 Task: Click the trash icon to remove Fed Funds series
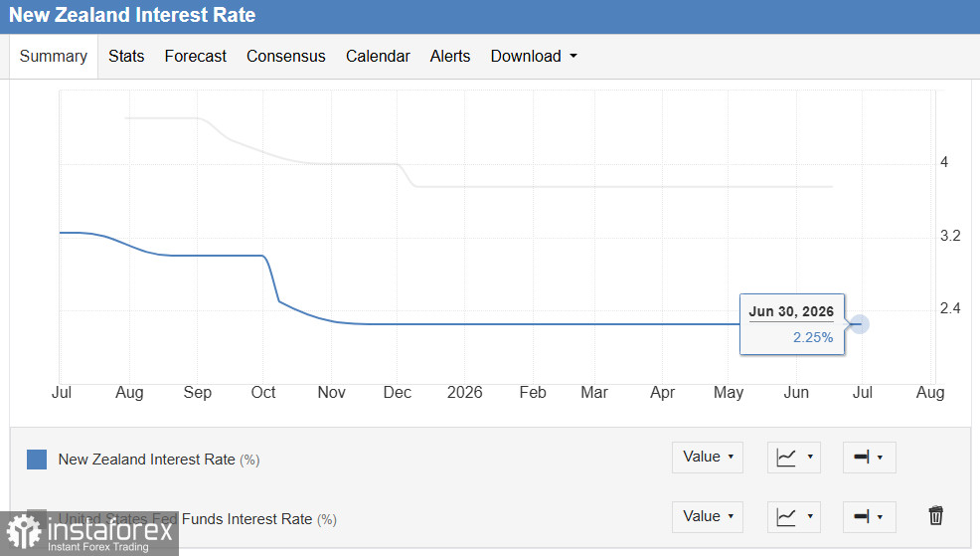[x=935, y=516]
